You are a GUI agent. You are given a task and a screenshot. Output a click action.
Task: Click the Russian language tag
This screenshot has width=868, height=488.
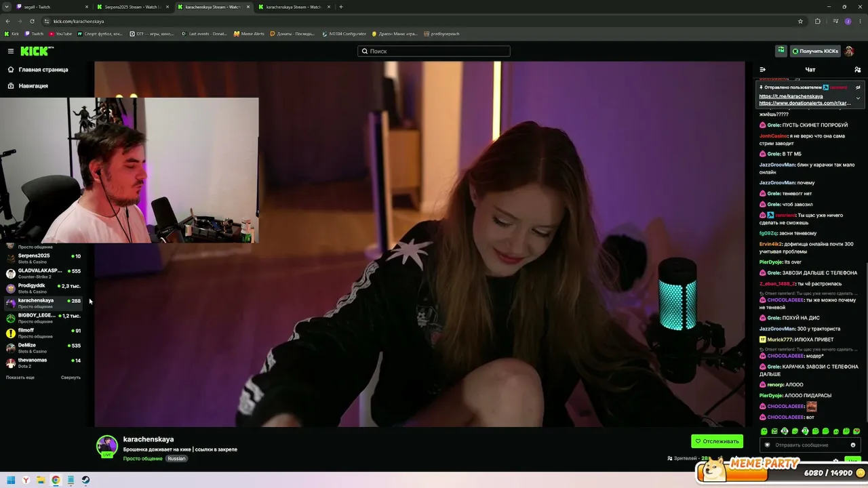coord(176,459)
